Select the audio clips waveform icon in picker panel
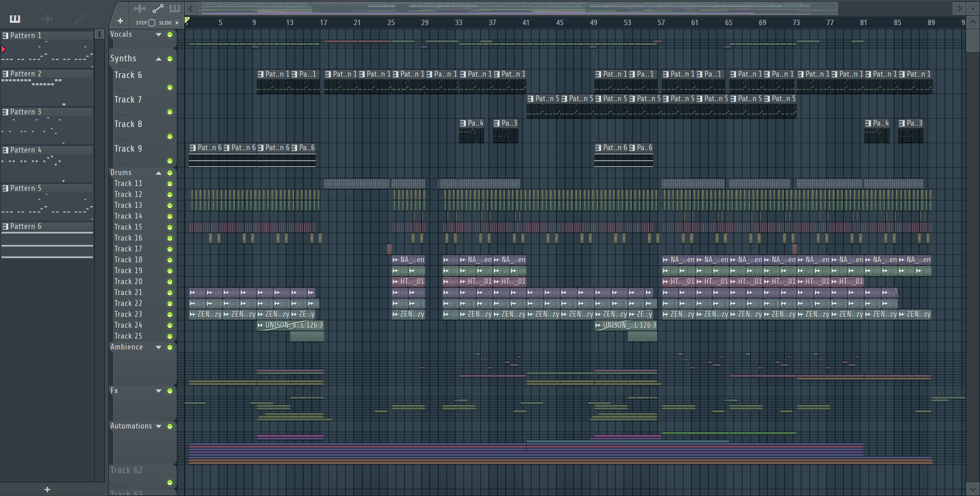The width and height of the screenshot is (980, 496). tap(47, 19)
